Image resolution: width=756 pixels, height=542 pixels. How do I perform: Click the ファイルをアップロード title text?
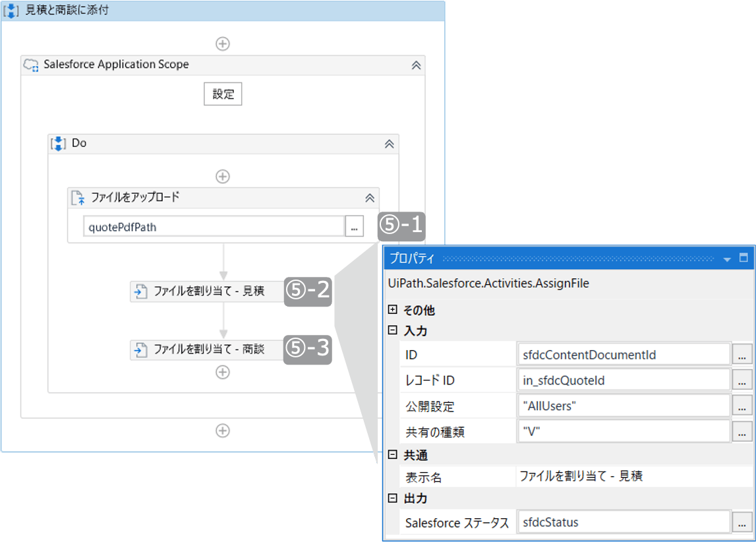click(135, 197)
